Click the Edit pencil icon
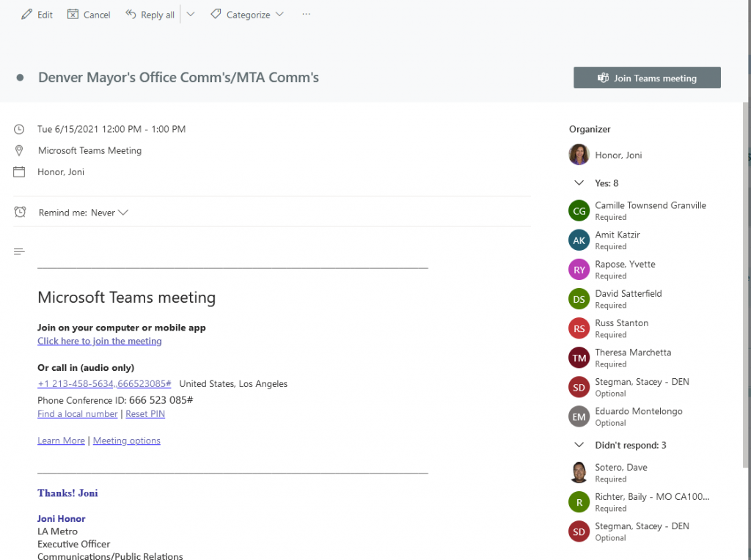The image size is (751, 560). (26, 15)
